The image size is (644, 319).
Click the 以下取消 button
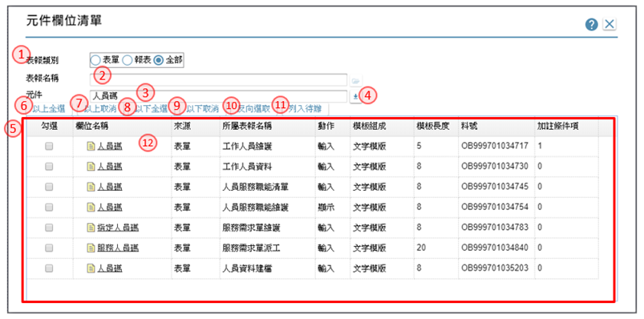[x=202, y=109]
